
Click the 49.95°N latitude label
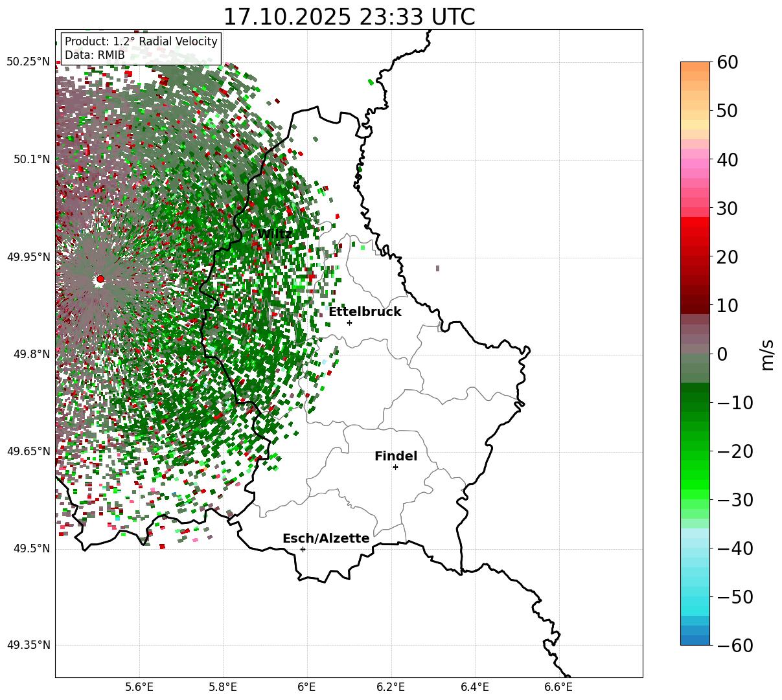point(28,257)
